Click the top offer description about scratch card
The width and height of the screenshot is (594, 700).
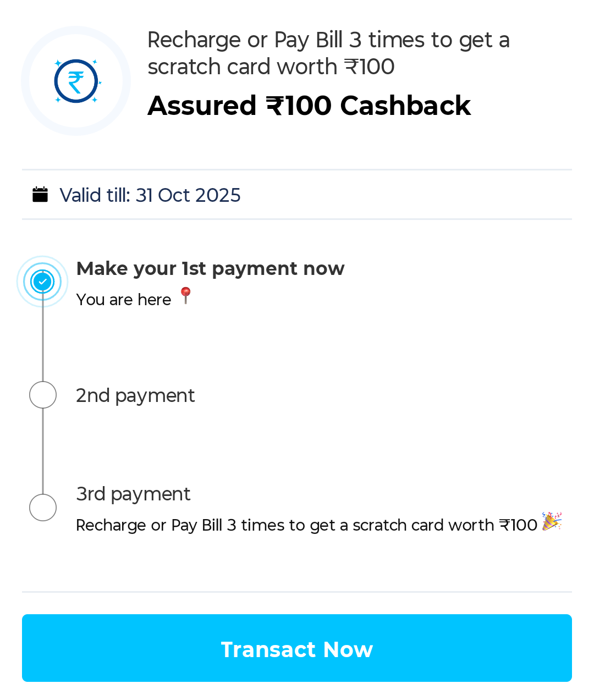tap(328, 53)
